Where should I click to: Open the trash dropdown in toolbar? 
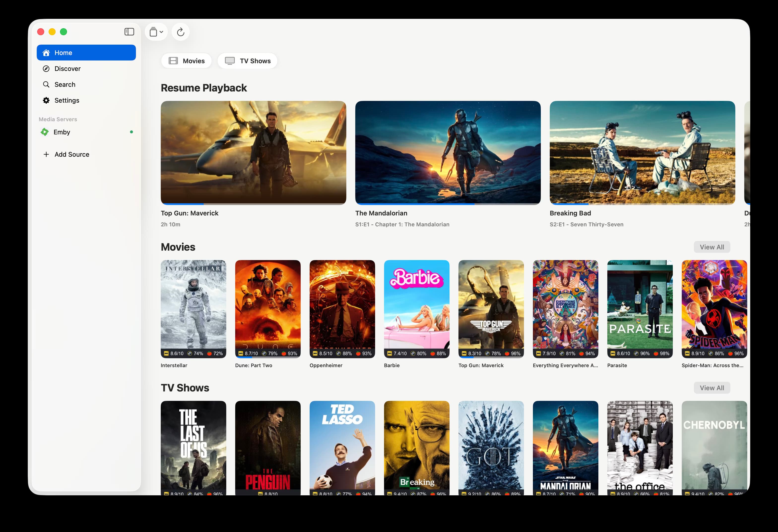point(156,32)
